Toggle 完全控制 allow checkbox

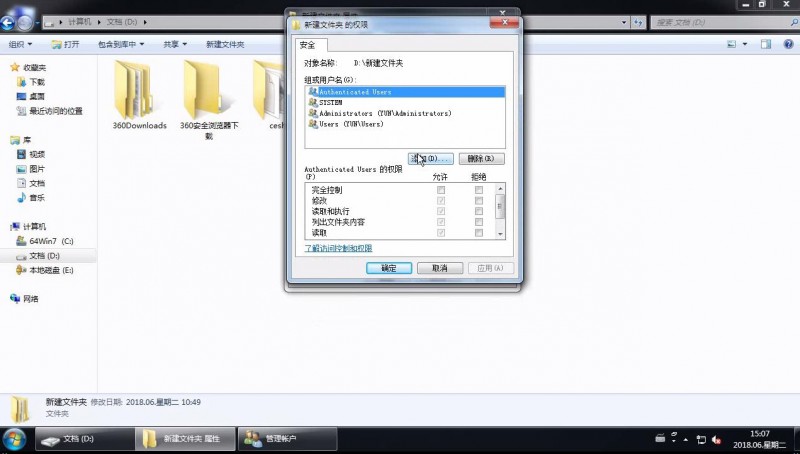click(441, 190)
